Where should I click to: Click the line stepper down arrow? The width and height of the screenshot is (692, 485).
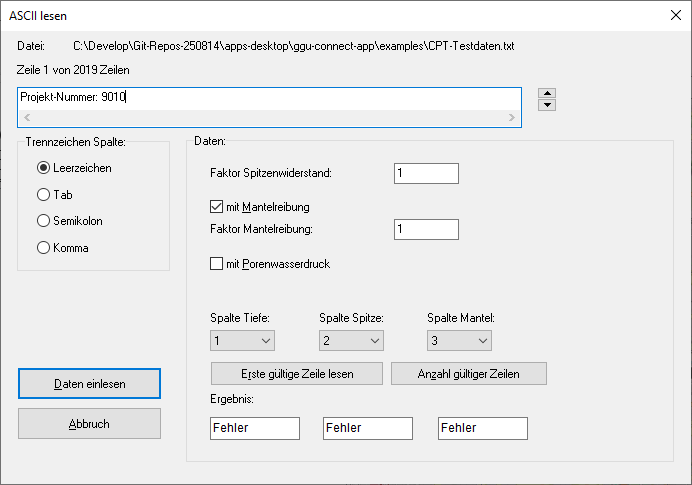[x=547, y=105]
